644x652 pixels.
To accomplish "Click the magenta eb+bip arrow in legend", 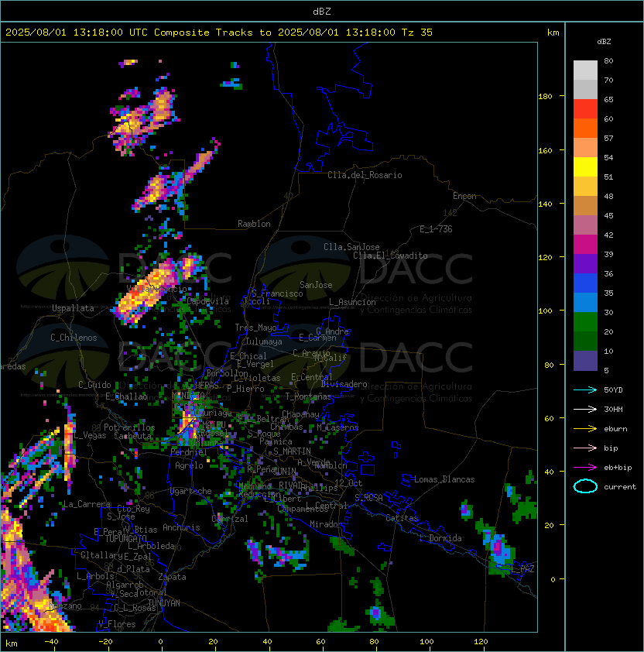I will point(585,468).
